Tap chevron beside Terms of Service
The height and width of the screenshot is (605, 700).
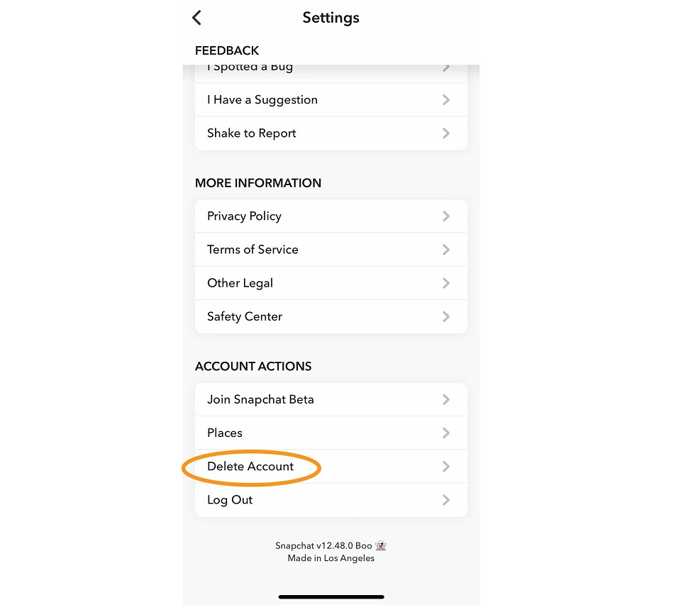[x=446, y=250]
